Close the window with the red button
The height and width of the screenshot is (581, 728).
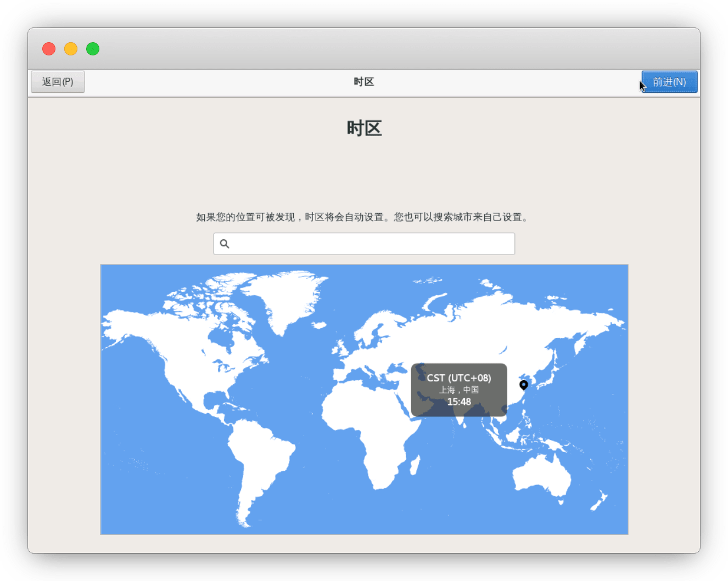[x=49, y=49]
